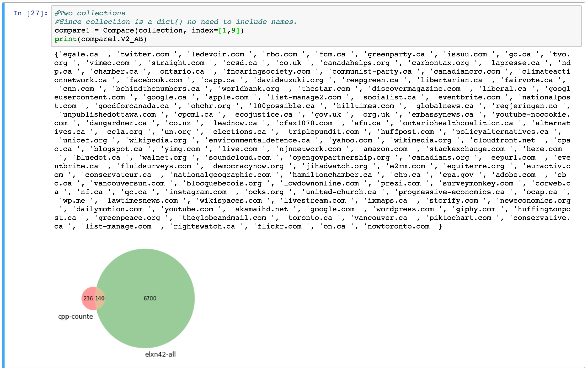This screenshot has width=588, height=370.
Task: Click the 236 count label in the Venn
Action: point(88,298)
